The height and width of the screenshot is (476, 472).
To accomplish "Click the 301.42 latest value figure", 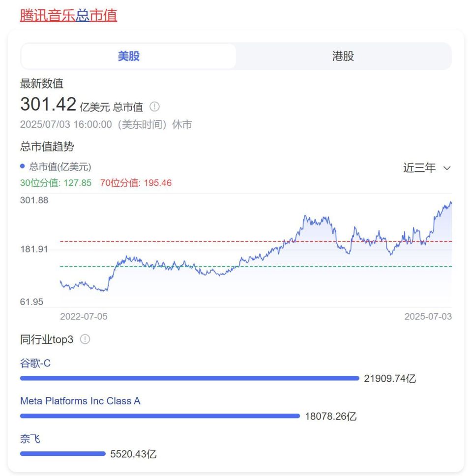I will coord(48,104).
